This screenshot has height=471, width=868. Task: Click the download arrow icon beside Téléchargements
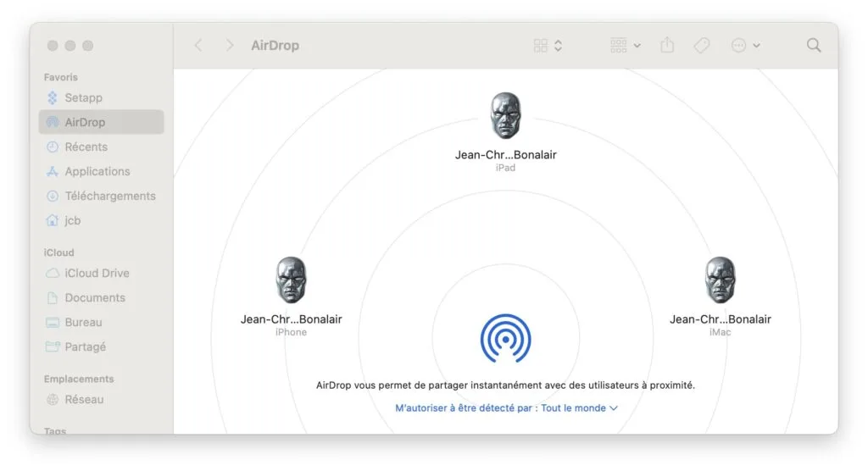point(52,196)
